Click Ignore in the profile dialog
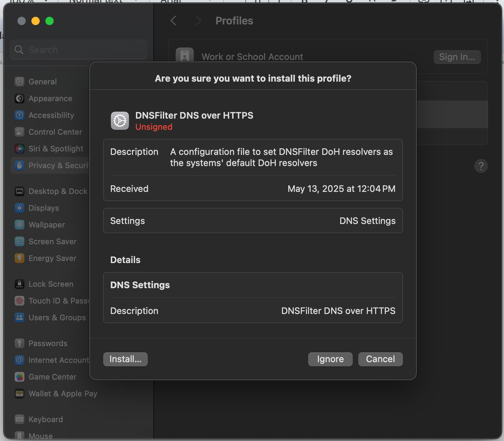Image resolution: width=504 pixels, height=441 pixels. click(330, 359)
